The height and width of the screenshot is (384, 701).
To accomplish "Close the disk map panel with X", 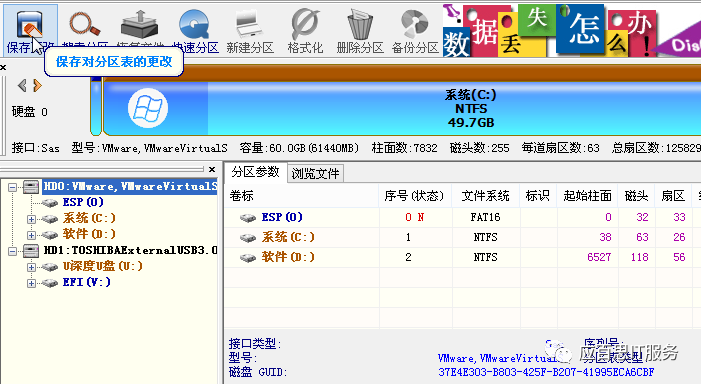I will click(x=3, y=68).
